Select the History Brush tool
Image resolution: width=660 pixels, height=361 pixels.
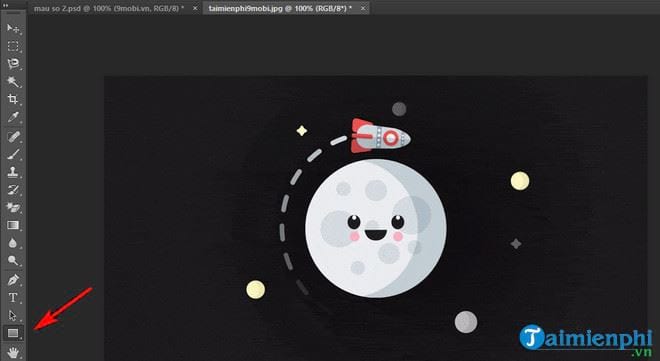(x=13, y=190)
